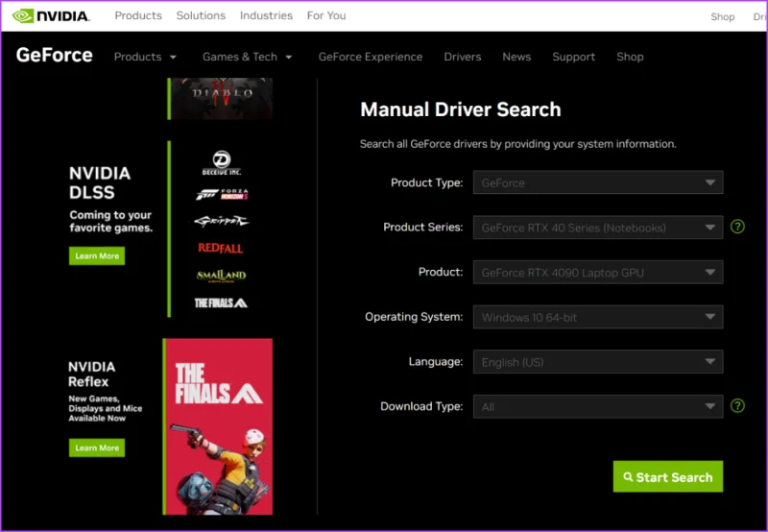The image size is (768, 532).
Task: Open the Product Type dropdown
Action: pyautogui.click(x=597, y=182)
